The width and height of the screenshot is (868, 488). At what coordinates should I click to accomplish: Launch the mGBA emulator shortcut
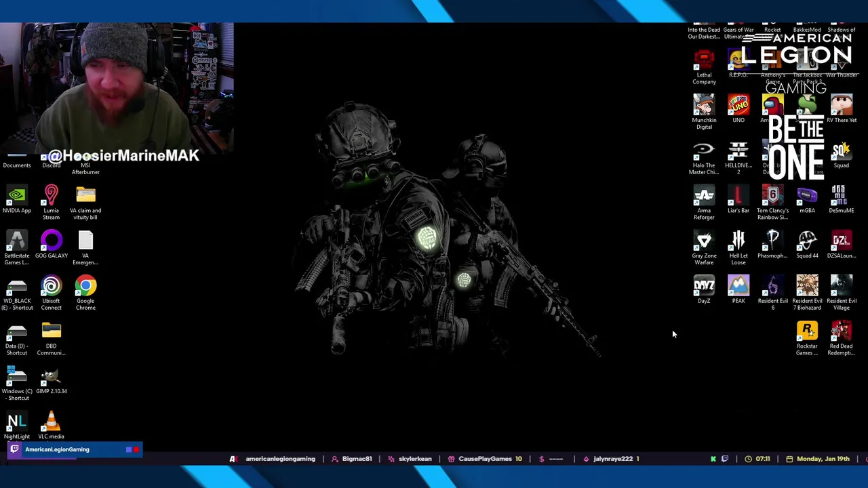[807, 199]
